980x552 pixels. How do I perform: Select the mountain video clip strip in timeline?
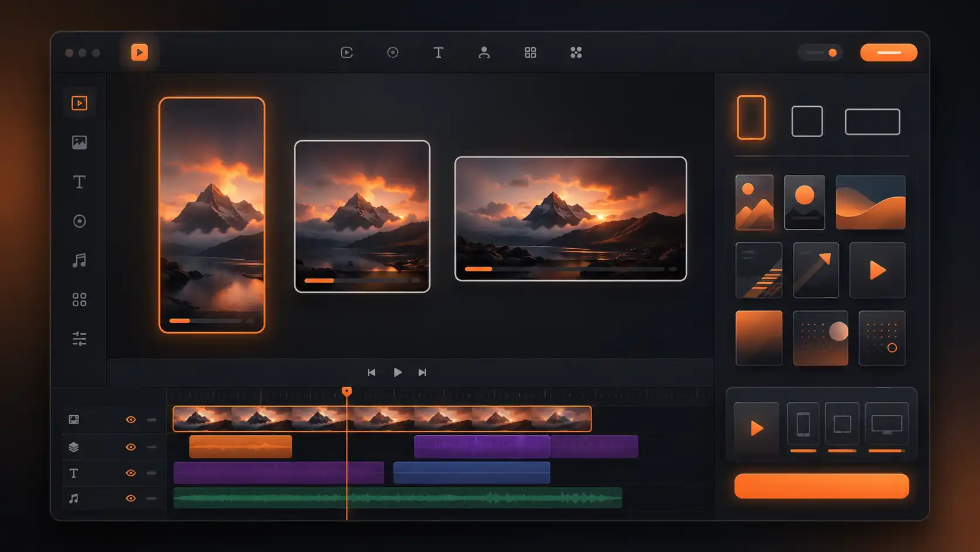(x=382, y=419)
